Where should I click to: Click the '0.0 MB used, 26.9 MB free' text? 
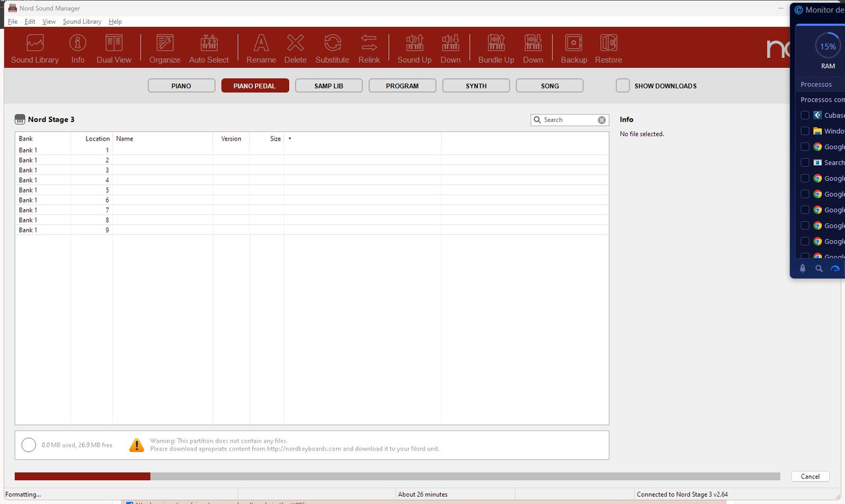77,445
